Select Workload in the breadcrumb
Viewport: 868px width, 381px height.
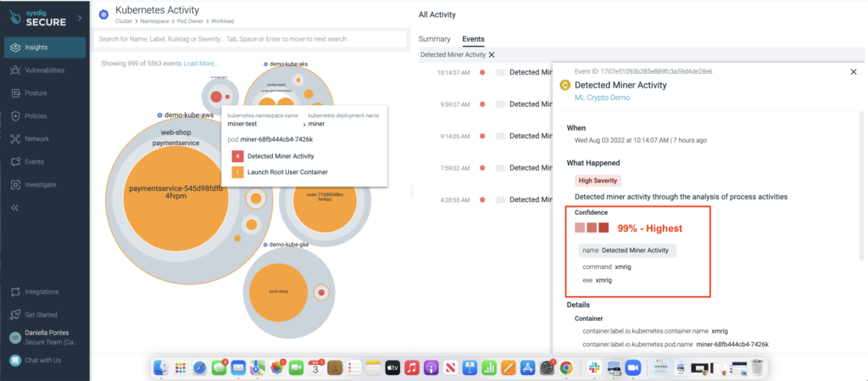pyautogui.click(x=221, y=21)
